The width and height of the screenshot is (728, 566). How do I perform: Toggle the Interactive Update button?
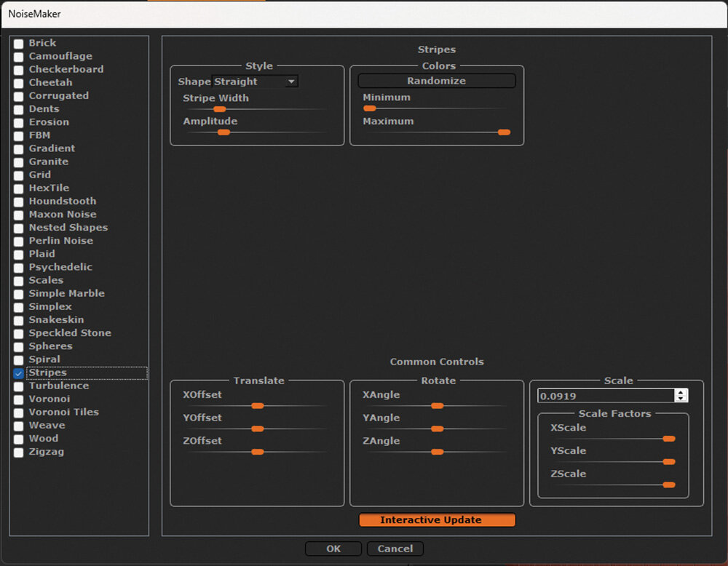[437, 520]
